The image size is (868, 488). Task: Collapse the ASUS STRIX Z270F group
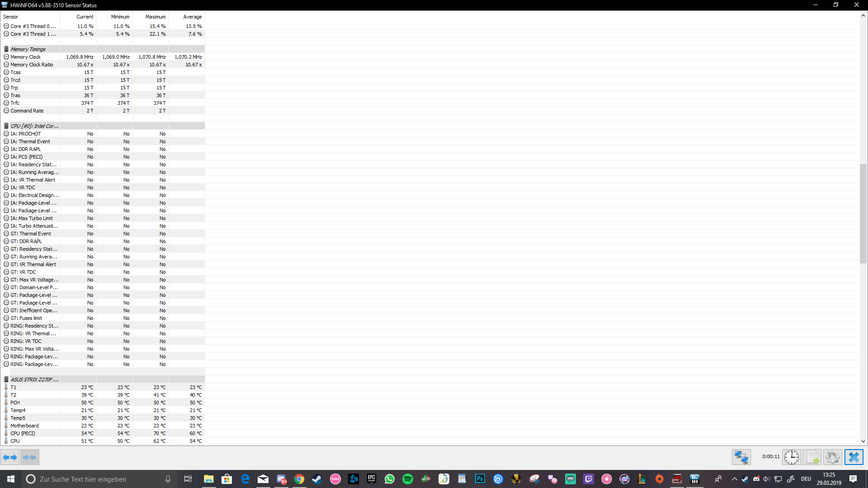pyautogui.click(x=34, y=380)
